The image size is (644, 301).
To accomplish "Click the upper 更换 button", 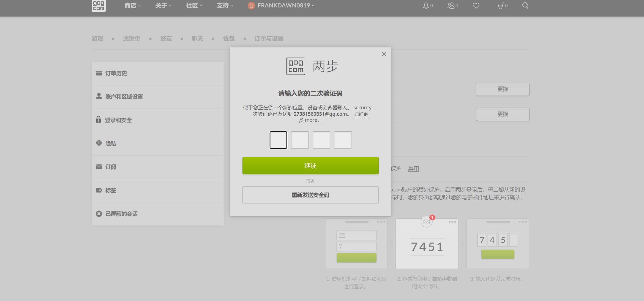I will (x=503, y=89).
